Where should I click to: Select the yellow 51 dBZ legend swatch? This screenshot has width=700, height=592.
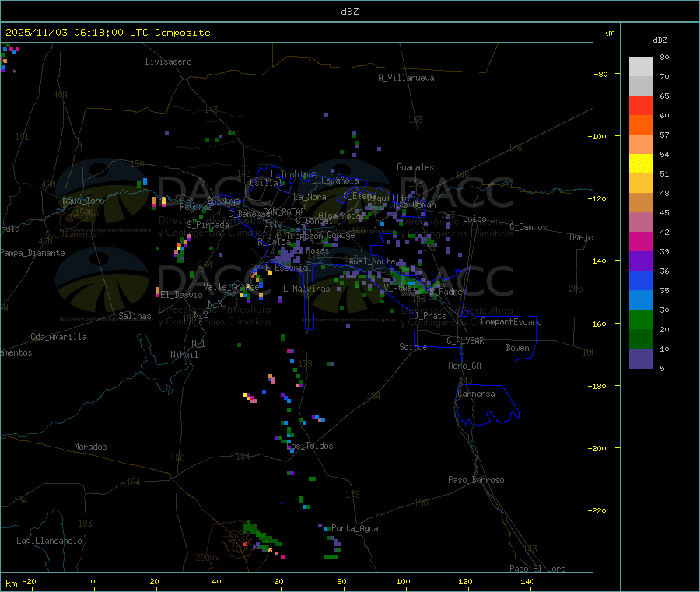(641, 164)
